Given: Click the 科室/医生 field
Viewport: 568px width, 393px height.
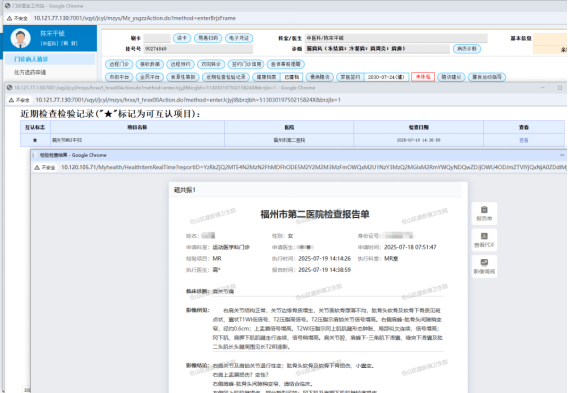Looking at the screenshot, I should (396, 38).
